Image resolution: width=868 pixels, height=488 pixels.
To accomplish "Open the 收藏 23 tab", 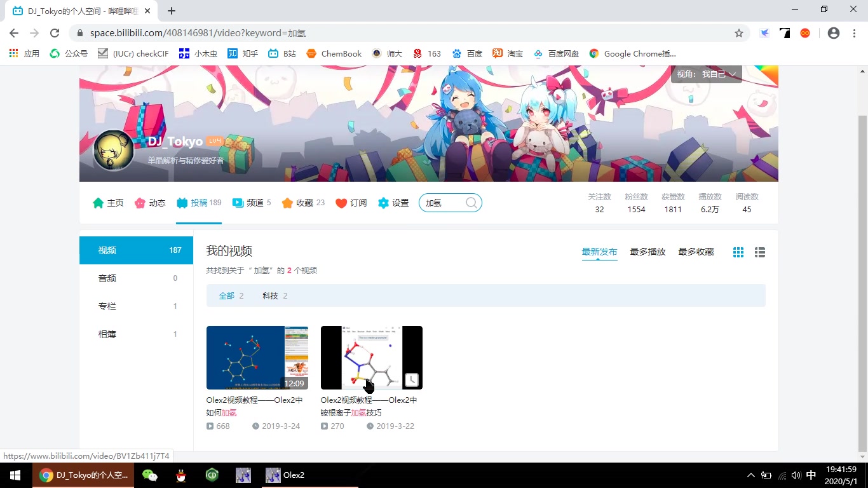I will click(x=303, y=203).
